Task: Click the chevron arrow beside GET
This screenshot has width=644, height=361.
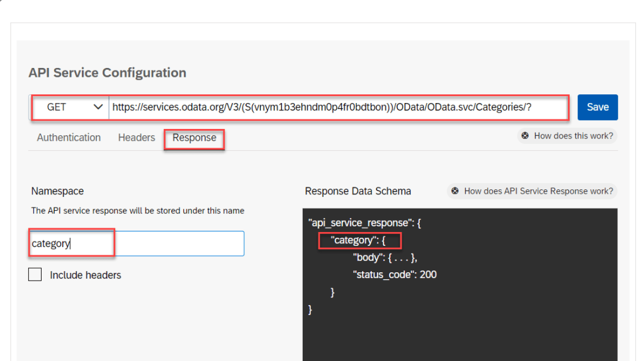Action: (98, 108)
